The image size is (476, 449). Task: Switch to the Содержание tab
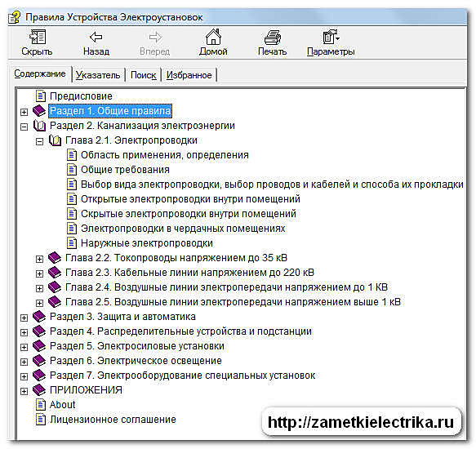pyautogui.click(x=40, y=73)
